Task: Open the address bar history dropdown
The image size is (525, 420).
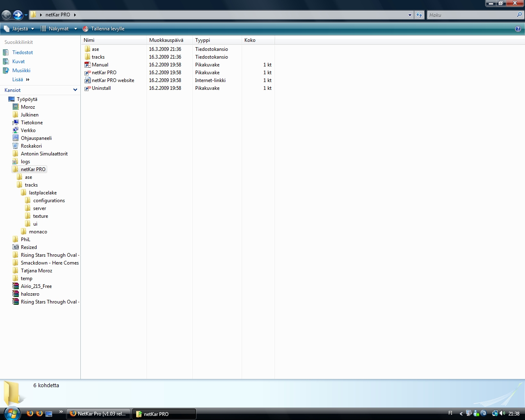Action: click(410, 15)
